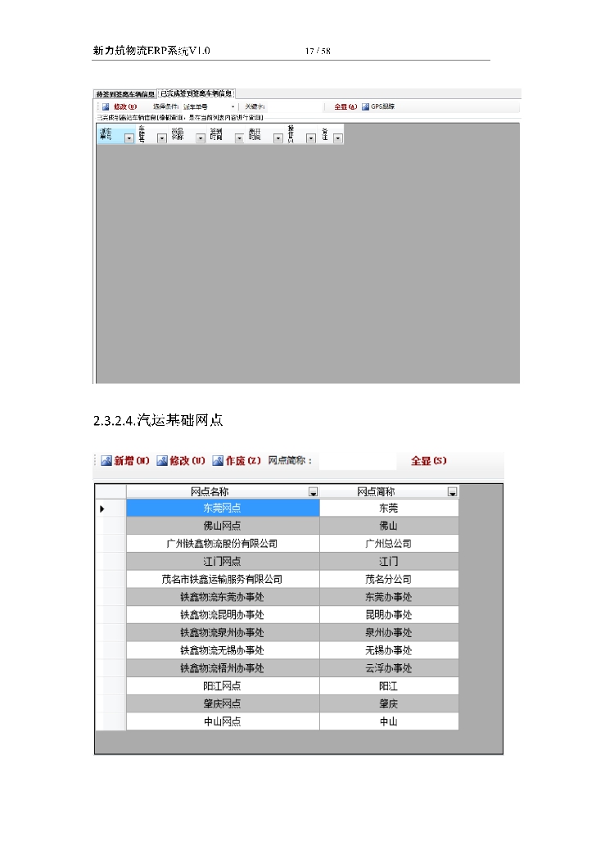614x868 pixels.
Task: Click the row selector arrow beside 东莞网点
Action: [x=102, y=509]
